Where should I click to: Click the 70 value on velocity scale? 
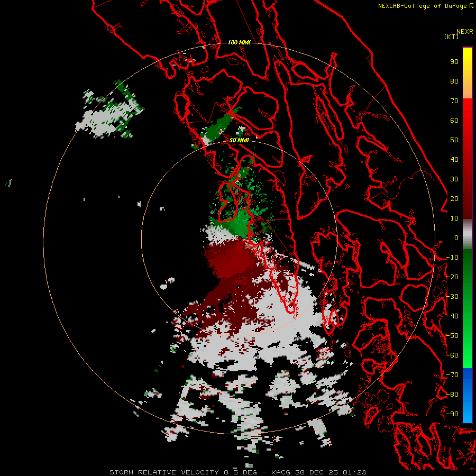[x=454, y=101]
